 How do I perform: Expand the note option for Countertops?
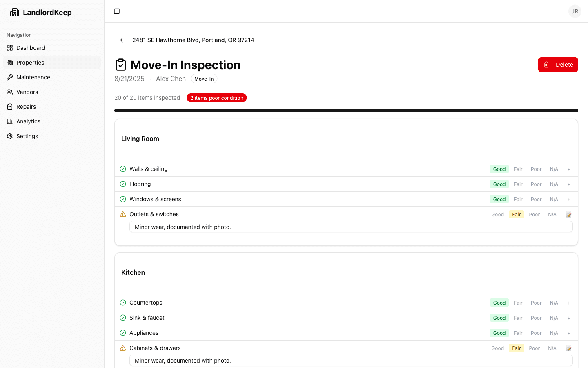[x=569, y=303]
